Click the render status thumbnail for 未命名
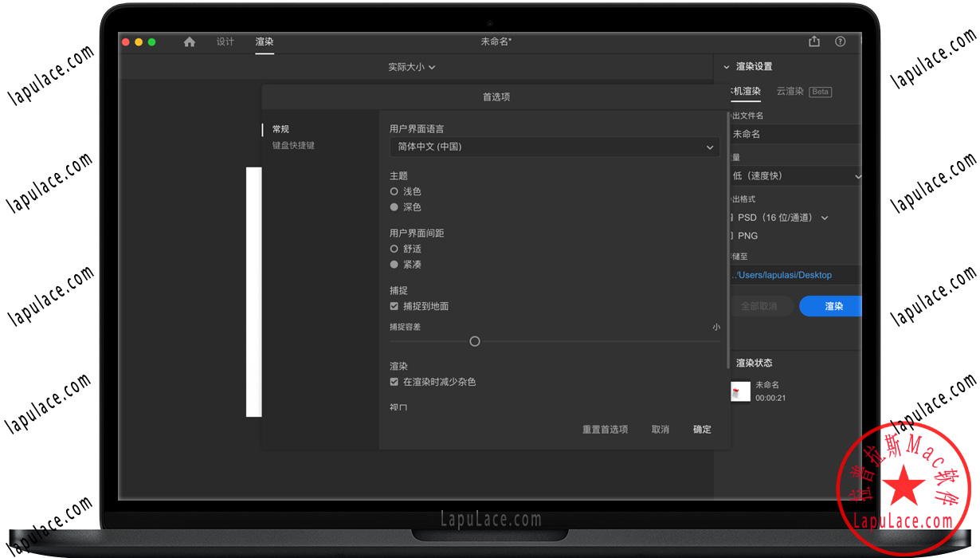980x558 pixels. [740, 391]
